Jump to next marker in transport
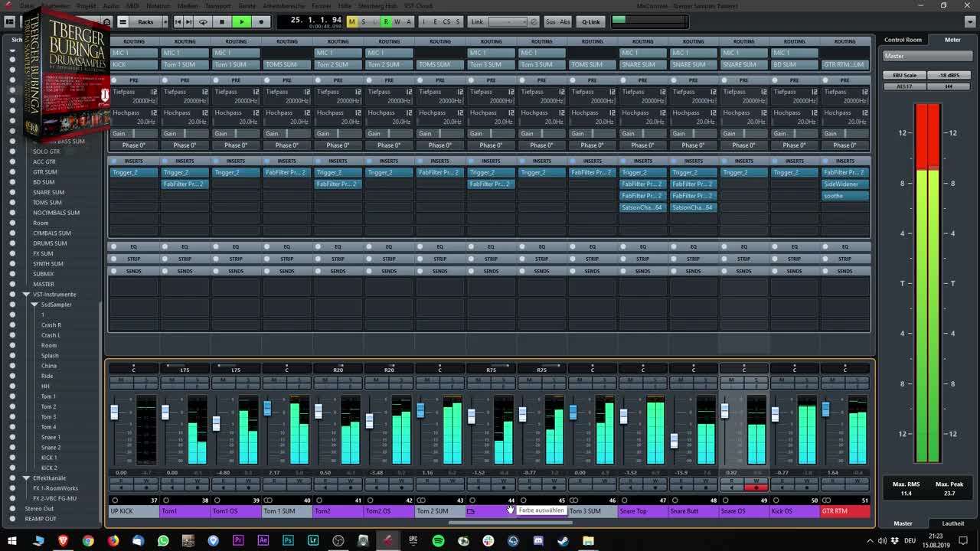980x551 pixels. (189, 21)
